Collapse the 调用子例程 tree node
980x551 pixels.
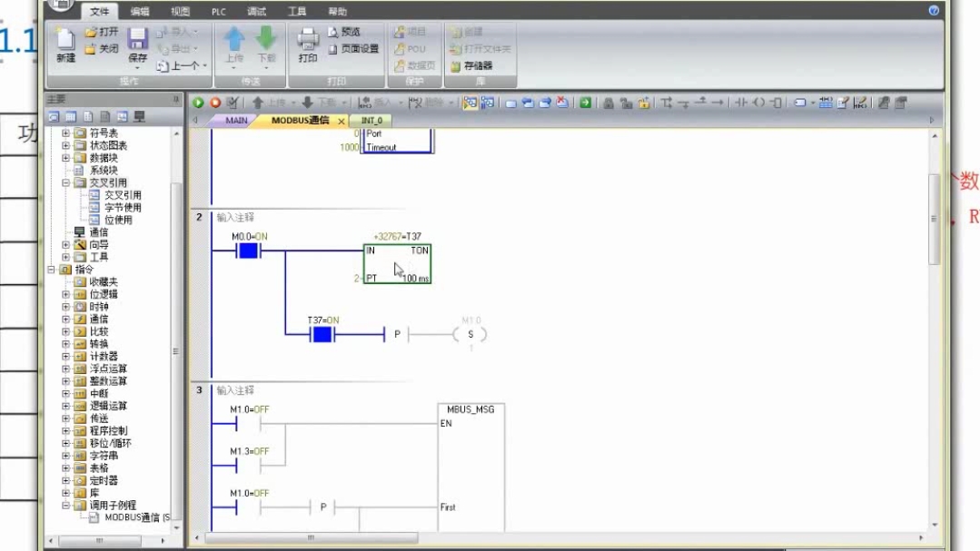coord(65,505)
